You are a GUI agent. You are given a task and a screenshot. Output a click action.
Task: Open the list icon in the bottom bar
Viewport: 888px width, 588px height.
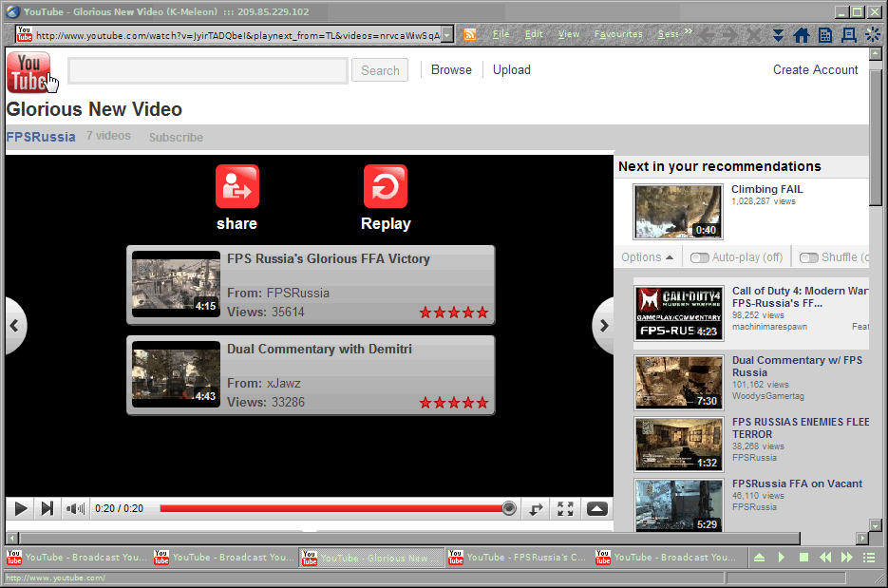(x=869, y=558)
